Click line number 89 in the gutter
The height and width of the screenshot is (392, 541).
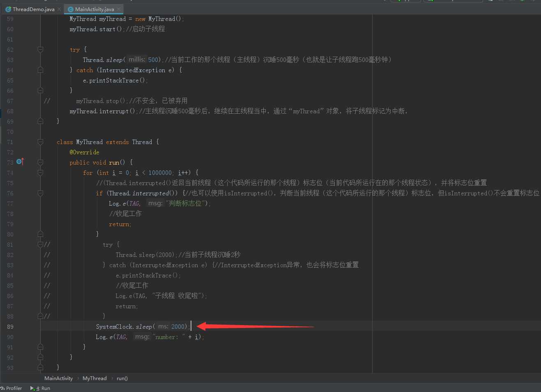coord(10,327)
